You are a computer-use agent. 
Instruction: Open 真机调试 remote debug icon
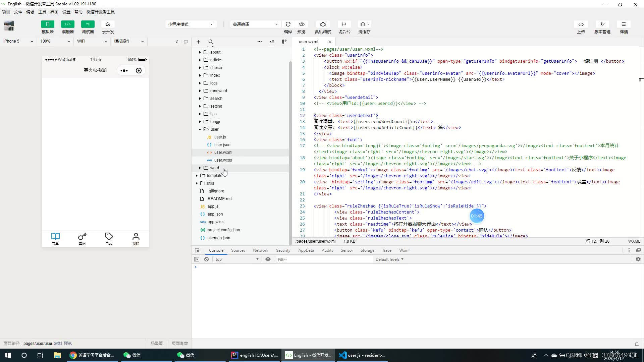click(323, 24)
